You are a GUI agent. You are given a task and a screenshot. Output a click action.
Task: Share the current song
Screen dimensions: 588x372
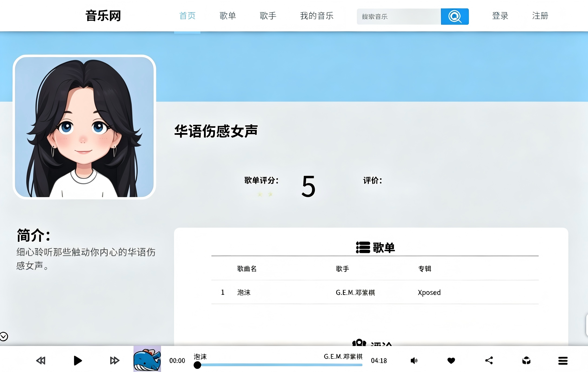(x=489, y=361)
